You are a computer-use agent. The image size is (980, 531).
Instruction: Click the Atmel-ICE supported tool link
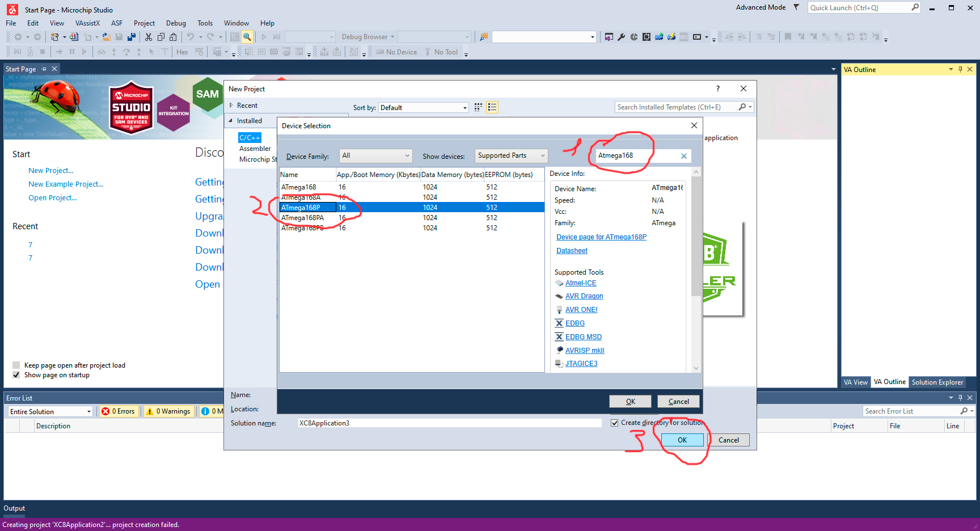[x=581, y=283]
